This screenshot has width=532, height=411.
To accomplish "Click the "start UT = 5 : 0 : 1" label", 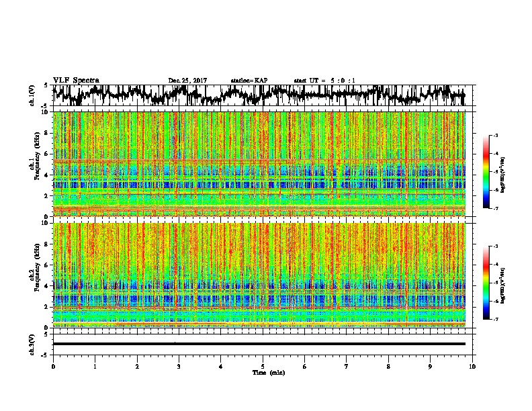I will (x=324, y=81).
